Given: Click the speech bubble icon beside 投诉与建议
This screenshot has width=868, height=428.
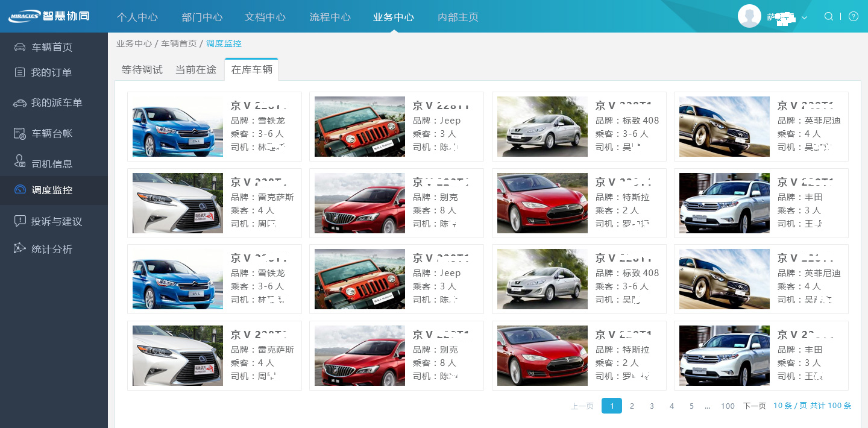Looking at the screenshot, I should pyautogui.click(x=20, y=221).
